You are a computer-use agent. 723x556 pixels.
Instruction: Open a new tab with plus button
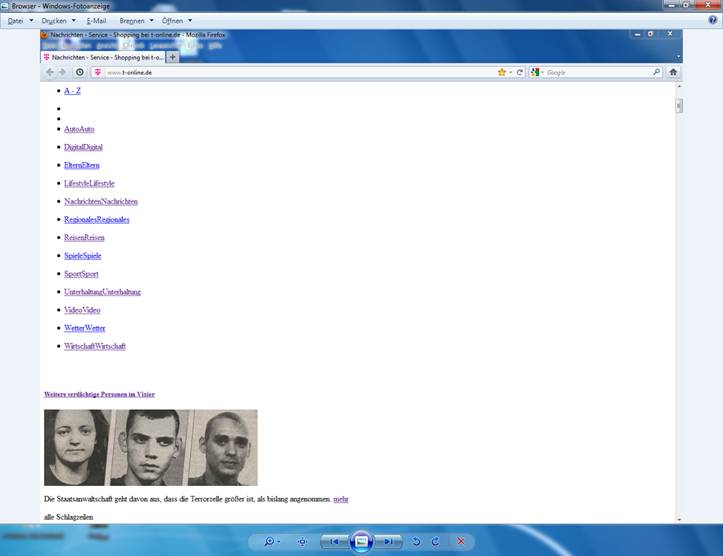172,57
